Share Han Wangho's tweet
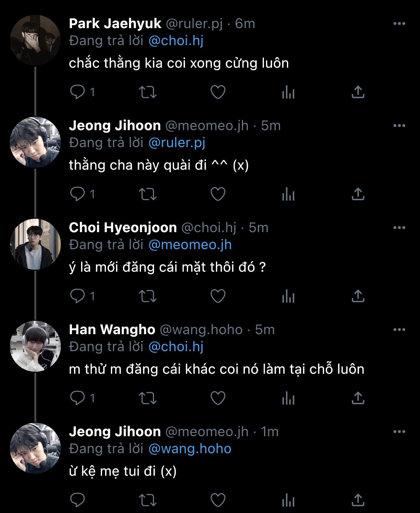 [x=358, y=398]
